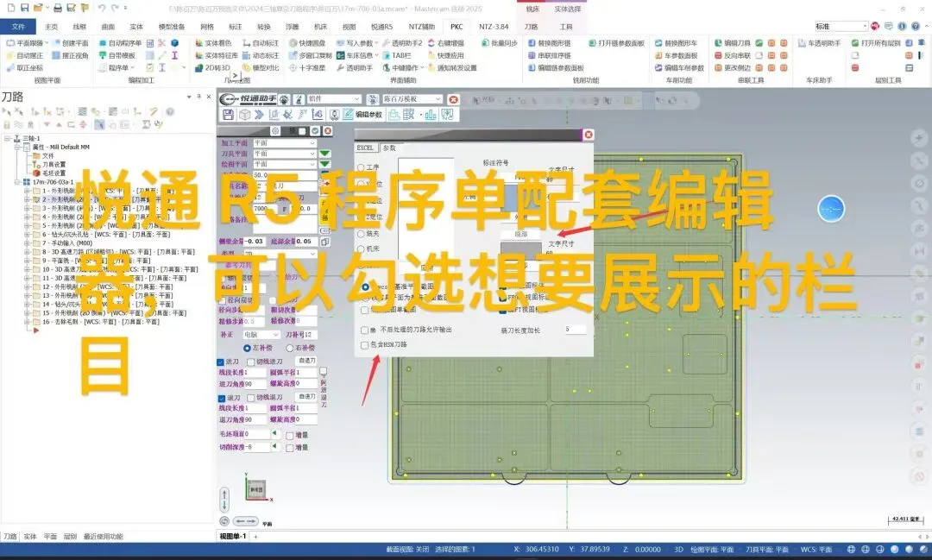932x560 pixels.
Task: Click the gray color swatch beside 文字尺寸
Action: pyautogui.click(x=521, y=251)
